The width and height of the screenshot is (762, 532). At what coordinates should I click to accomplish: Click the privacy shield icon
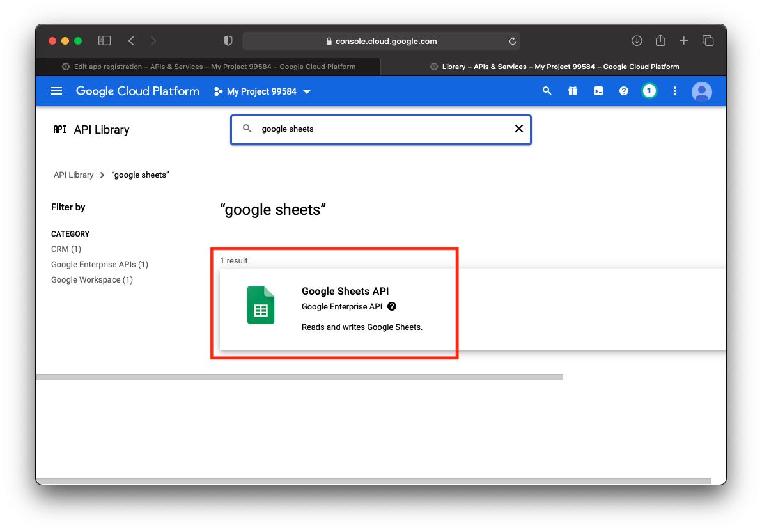(228, 41)
